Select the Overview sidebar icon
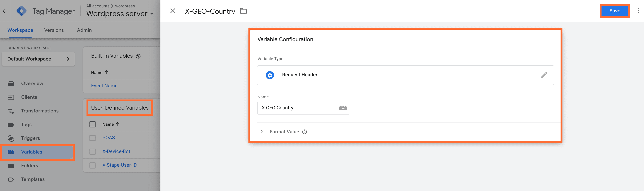This screenshot has height=191, width=644. pos(11,83)
